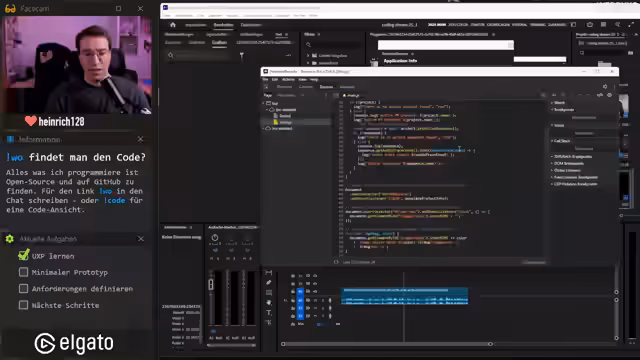Open the File menu in DevTools window
This screenshot has width=640, height=360.
265,79
